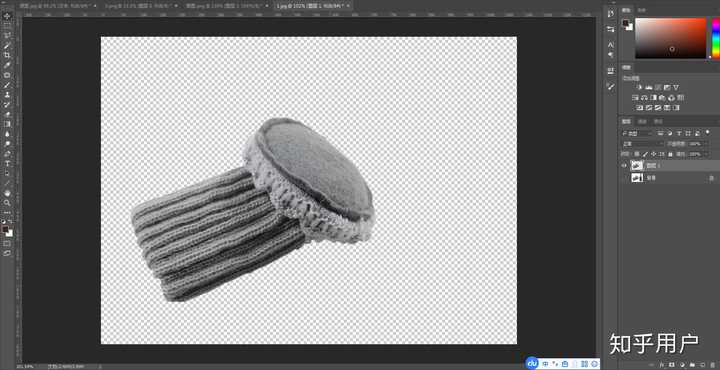
Task: Select the Crop tool
Action: [x=7, y=55]
